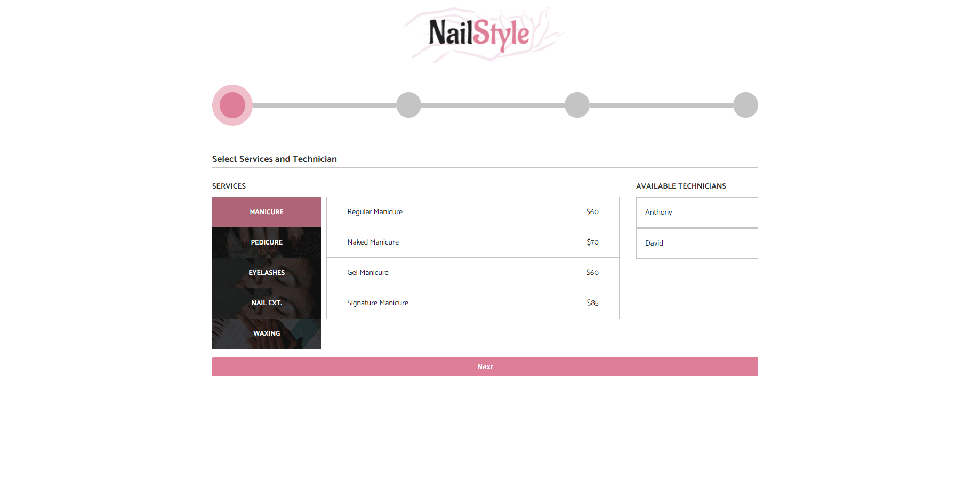This screenshot has height=489, width=980.
Task: Open the Eyelashes service category
Action: [x=267, y=273]
